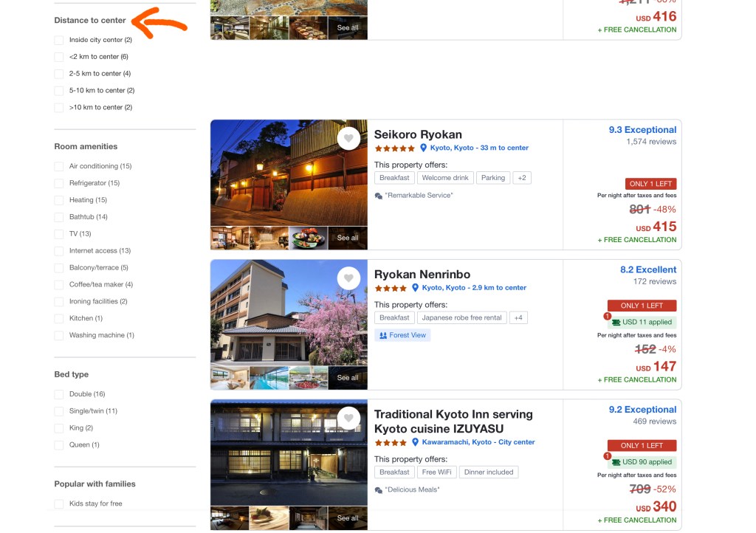Select the Forest View tag

402,335
